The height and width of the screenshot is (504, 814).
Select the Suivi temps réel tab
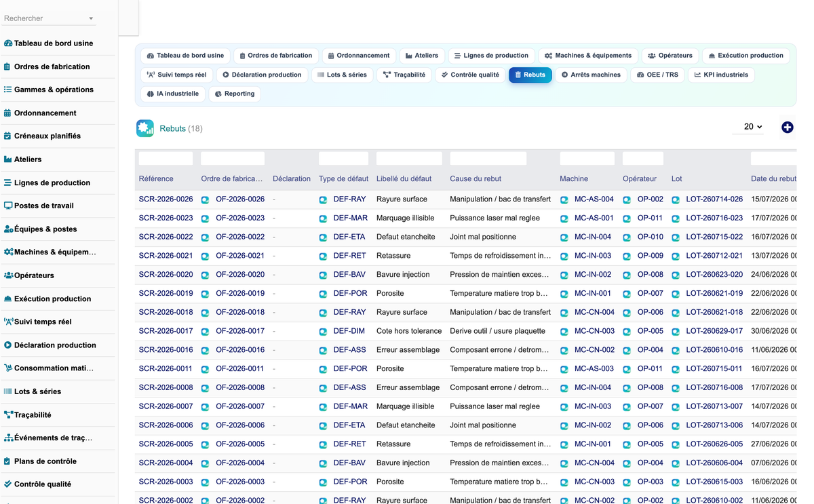click(176, 75)
